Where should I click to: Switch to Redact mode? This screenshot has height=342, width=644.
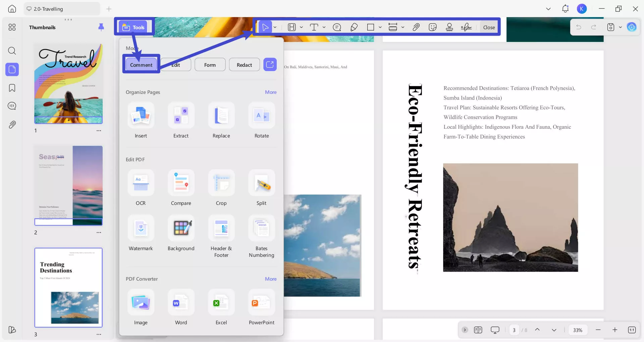coord(244,65)
